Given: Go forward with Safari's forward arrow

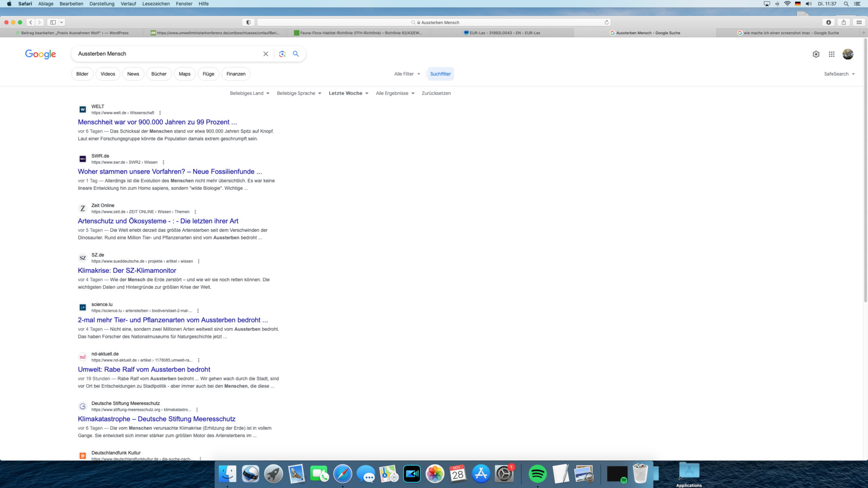Looking at the screenshot, I should click(x=39, y=22).
